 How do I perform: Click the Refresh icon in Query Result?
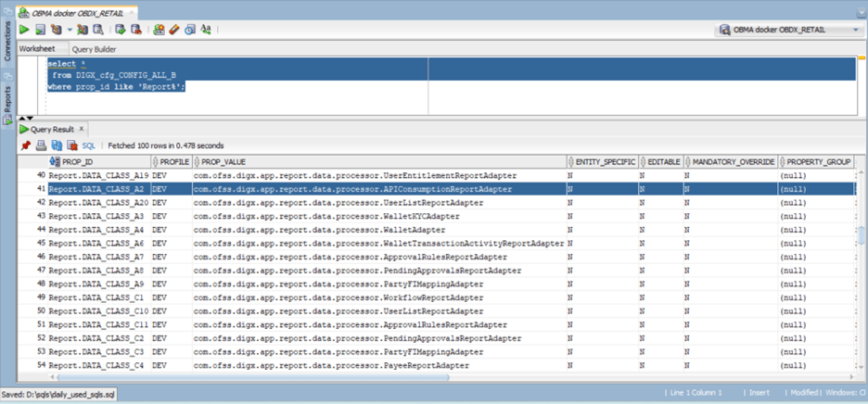point(57,145)
